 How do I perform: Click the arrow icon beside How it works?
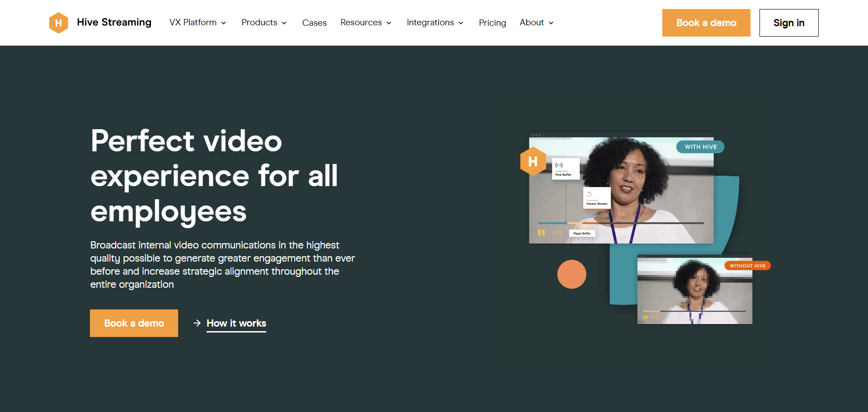tap(197, 323)
